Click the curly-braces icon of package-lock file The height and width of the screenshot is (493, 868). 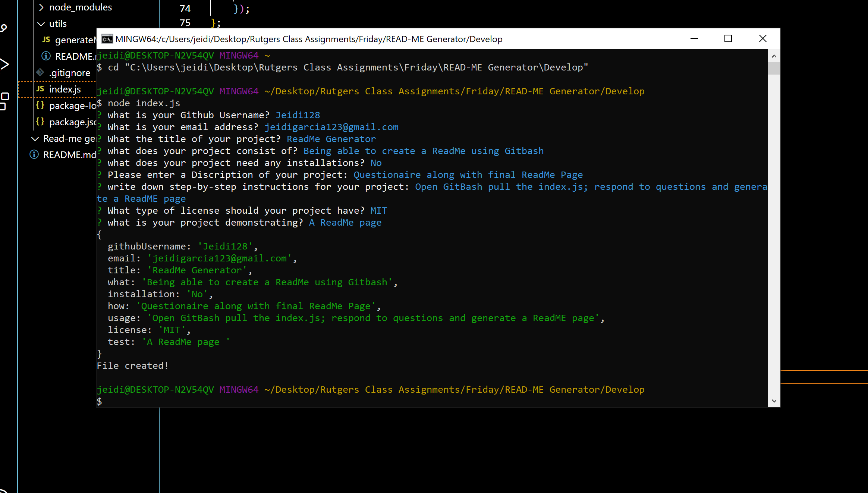[40, 106]
